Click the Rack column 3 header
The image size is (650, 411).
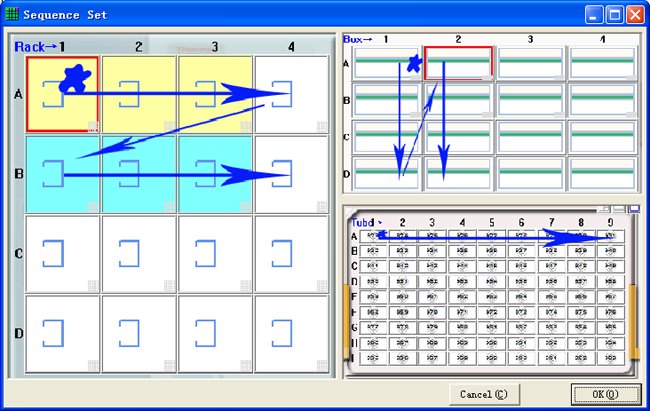tap(215, 46)
